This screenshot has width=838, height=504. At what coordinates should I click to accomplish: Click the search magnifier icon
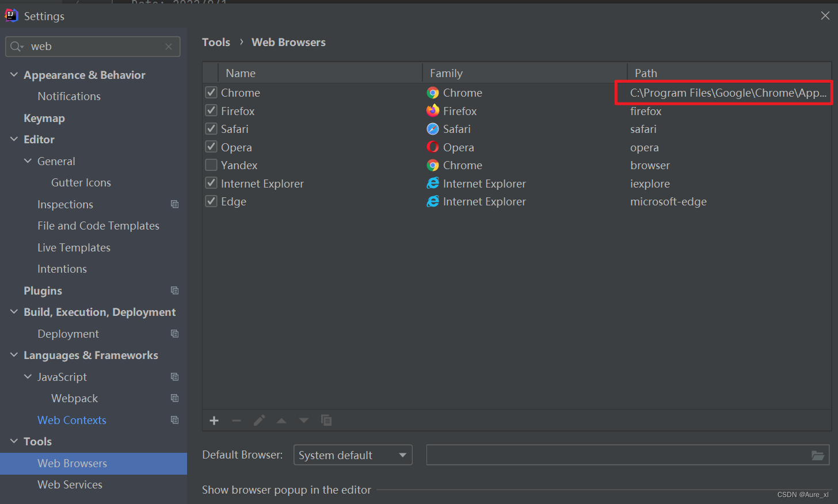(x=16, y=47)
